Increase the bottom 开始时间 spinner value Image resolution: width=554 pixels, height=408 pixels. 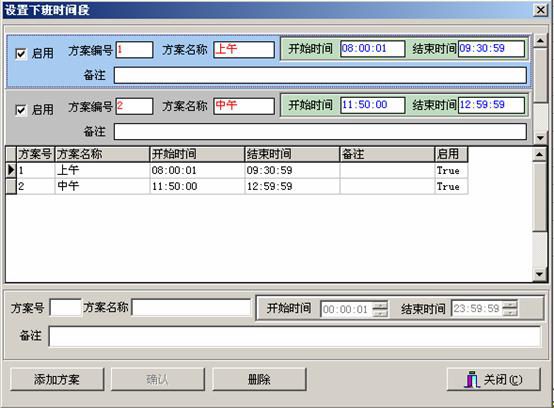[380, 305]
